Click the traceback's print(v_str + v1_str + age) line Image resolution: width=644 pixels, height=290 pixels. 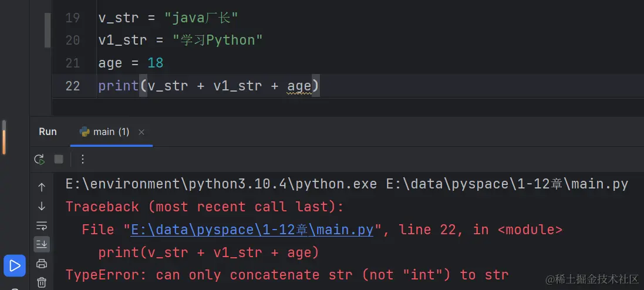pos(208,252)
